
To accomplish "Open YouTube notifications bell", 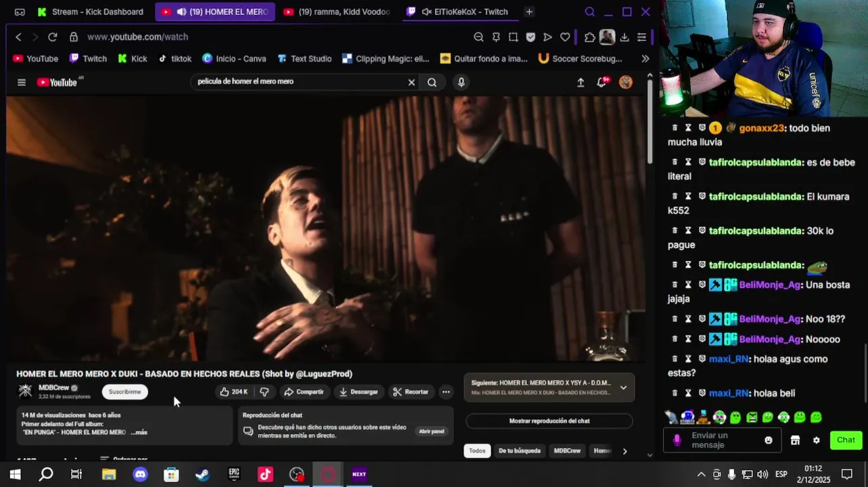I will coord(601,83).
